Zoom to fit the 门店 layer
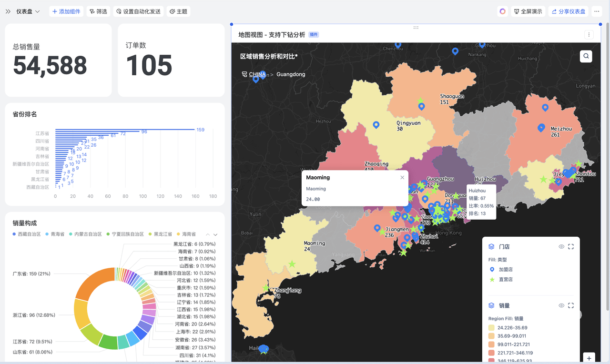The width and height of the screenshot is (610, 364). tap(571, 247)
